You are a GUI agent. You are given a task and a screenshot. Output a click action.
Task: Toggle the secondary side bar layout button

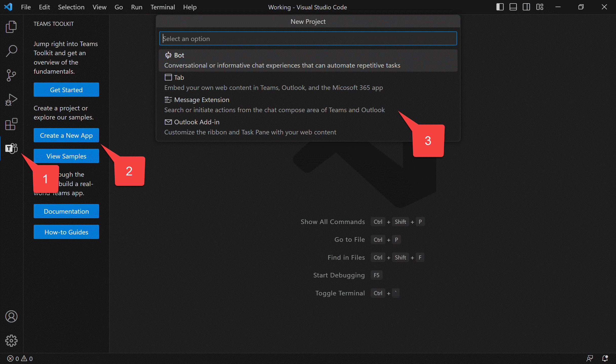click(x=526, y=7)
